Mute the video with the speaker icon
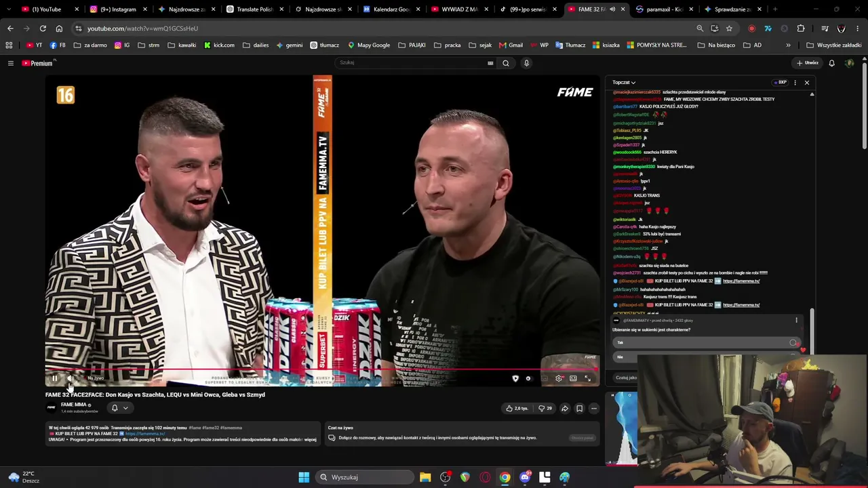Viewport: 868px width, 488px height. [70, 378]
